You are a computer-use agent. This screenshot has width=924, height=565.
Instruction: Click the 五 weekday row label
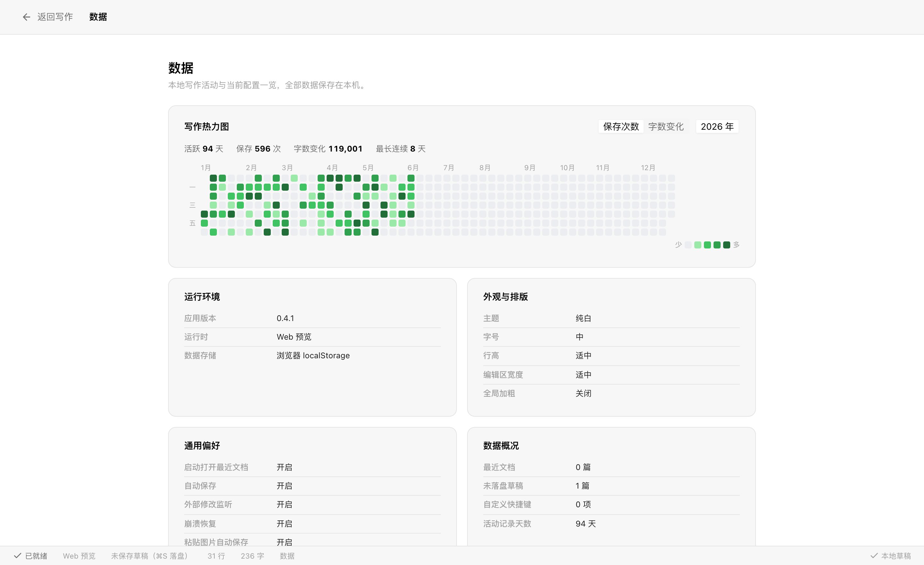point(193,223)
